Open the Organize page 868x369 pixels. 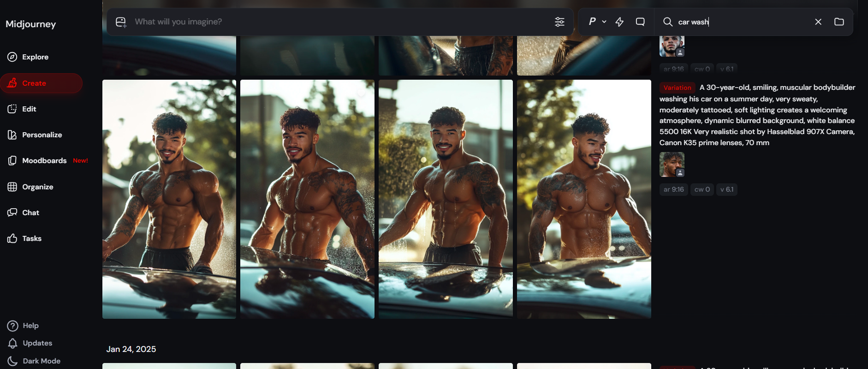pyautogui.click(x=30, y=187)
